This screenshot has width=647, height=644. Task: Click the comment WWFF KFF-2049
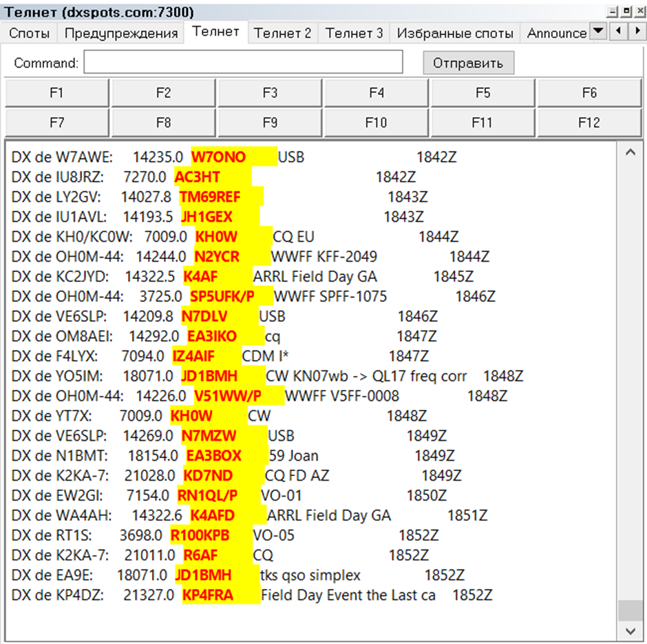coord(324,257)
